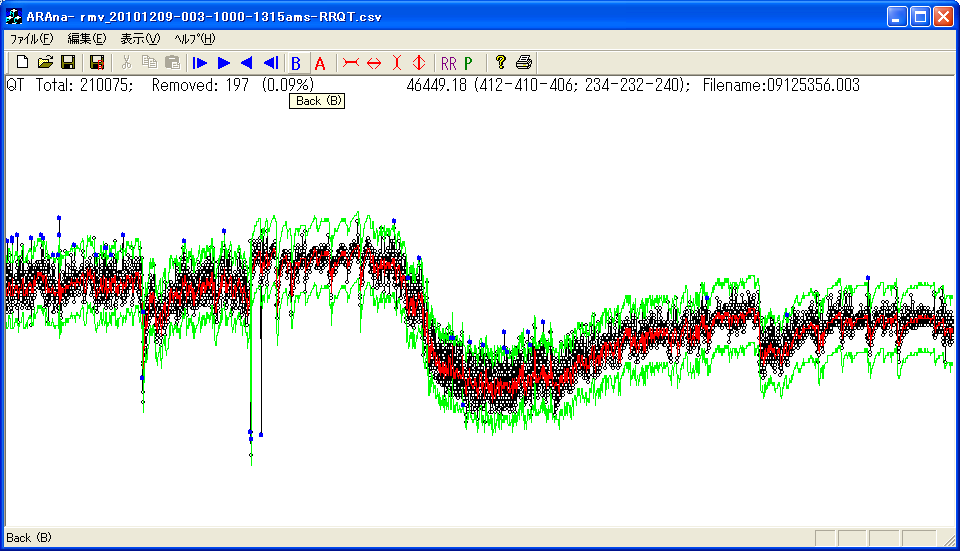The image size is (960, 551).
Task: Select the purple RR toolbar button
Action: [448, 63]
